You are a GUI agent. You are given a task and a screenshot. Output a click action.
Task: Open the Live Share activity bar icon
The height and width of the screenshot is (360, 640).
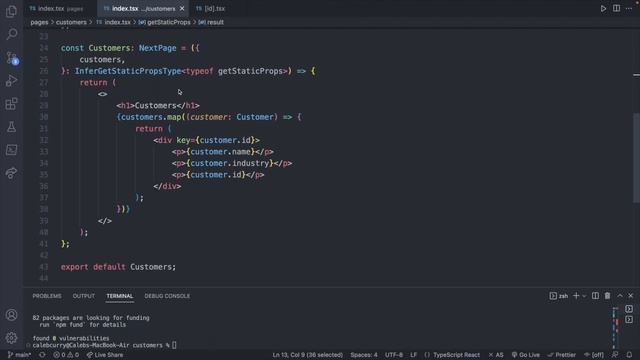pos(11,173)
